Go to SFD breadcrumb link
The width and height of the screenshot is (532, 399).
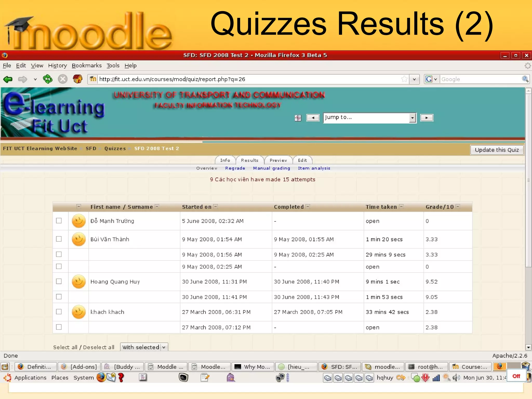(x=91, y=148)
